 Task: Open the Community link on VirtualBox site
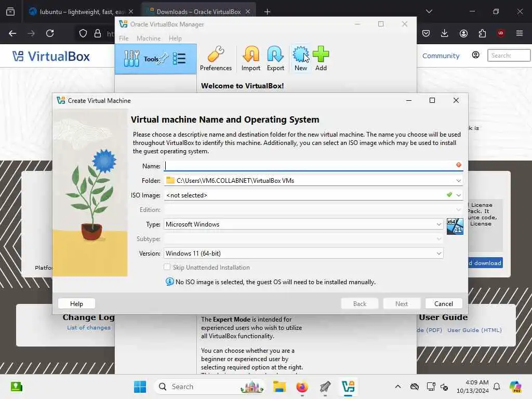(441, 56)
